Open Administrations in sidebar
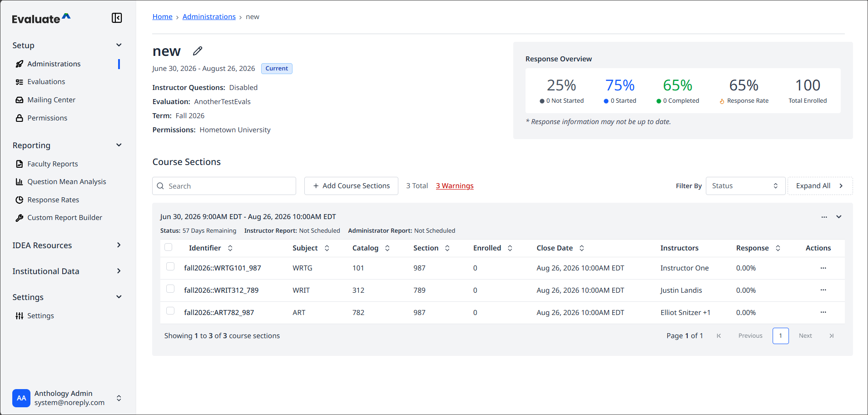Screen dimensions: 868x415 coord(54,64)
